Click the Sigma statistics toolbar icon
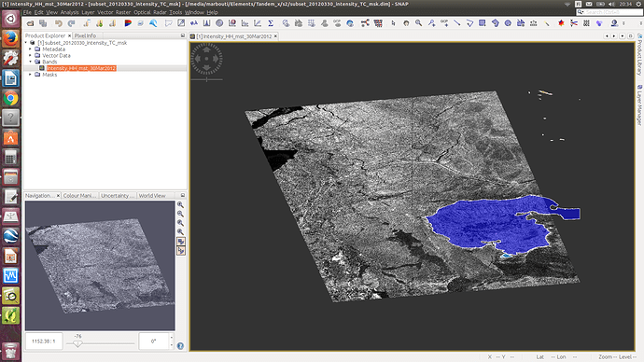 [271, 23]
